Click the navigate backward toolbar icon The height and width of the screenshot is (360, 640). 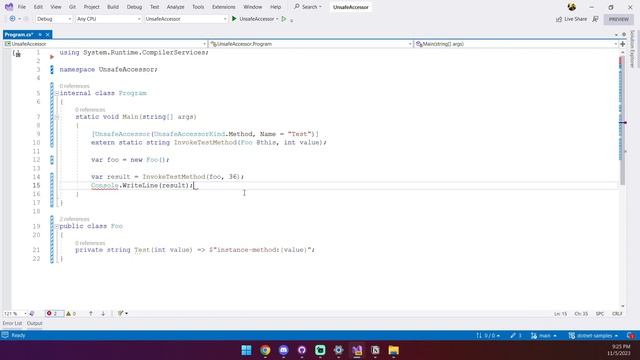tap(12, 19)
